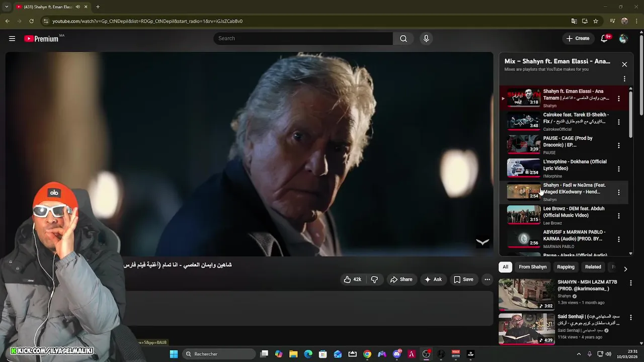The image size is (644, 362).
Task: Open Discord from the taskbar
Action: [x=397, y=354]
